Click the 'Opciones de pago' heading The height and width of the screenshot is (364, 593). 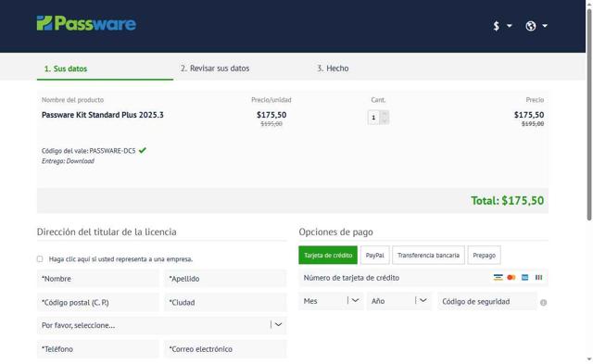335,232
